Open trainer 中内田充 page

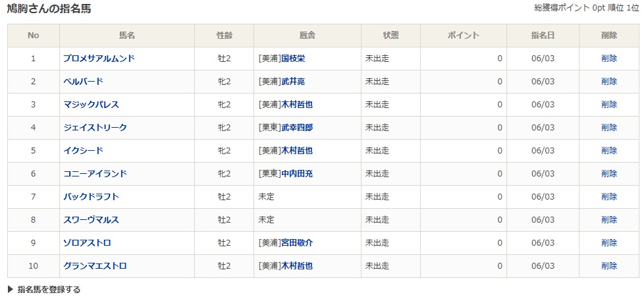[297, 174]
